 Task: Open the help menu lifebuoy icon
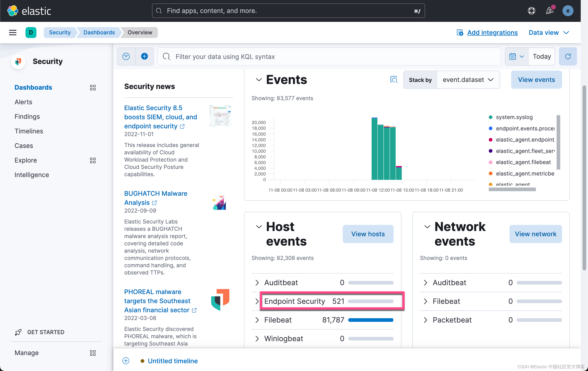(x=531, y=11)
